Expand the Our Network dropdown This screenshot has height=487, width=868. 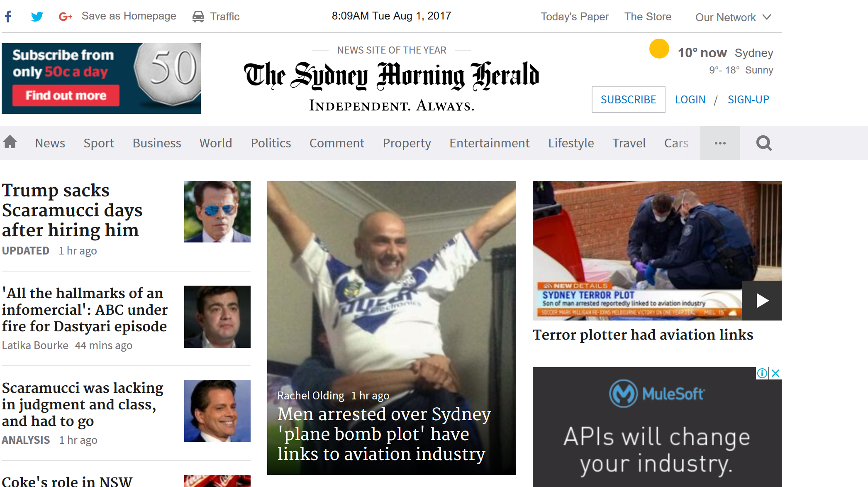[x=733, y=17]
